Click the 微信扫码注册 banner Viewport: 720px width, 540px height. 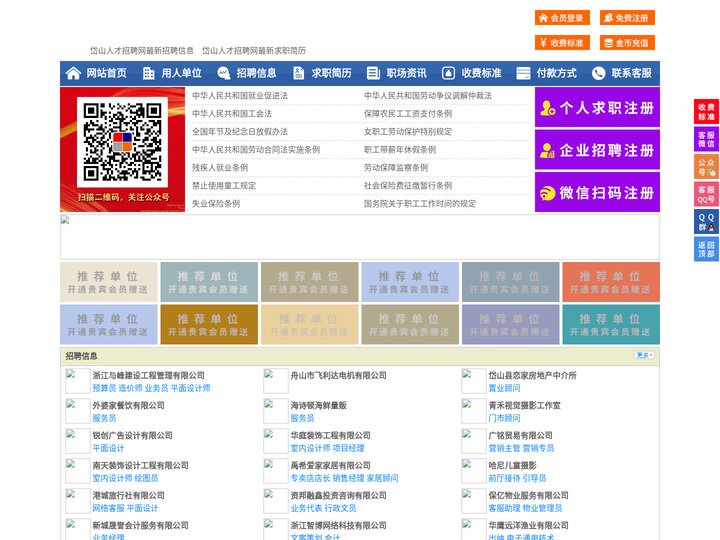[597, 192]
